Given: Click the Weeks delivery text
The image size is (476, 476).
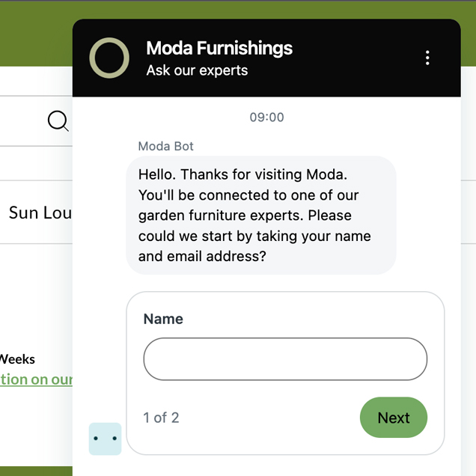Looking at the screenshot, I should pyautogui.click(x=17, y=359).
